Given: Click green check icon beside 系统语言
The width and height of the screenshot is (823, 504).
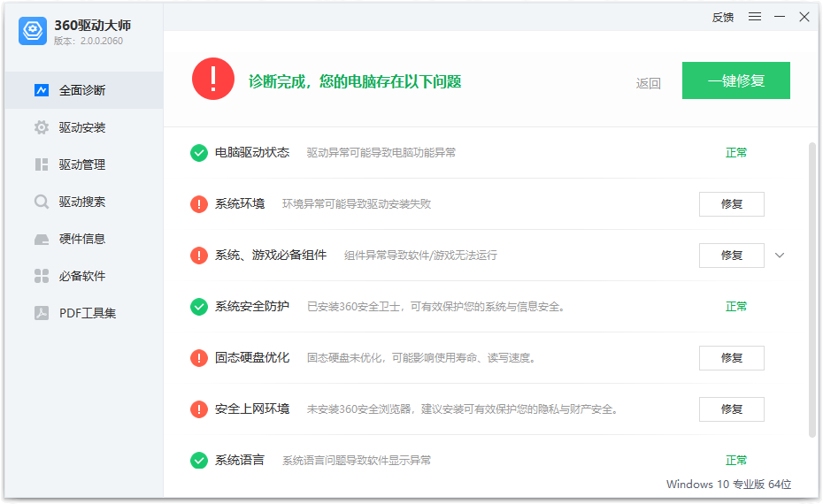Looking at the screenshot, I should click(x=199, y=460).
